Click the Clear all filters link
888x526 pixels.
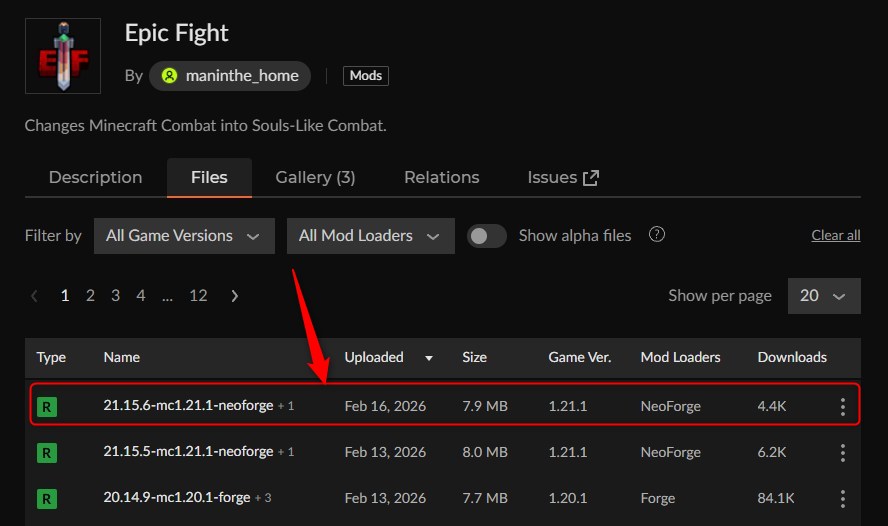click(835, 236)
